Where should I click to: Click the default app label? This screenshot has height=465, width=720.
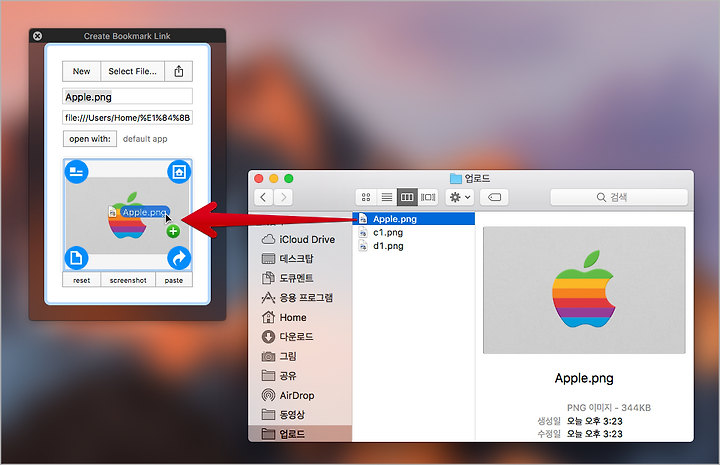click(145, 139)
